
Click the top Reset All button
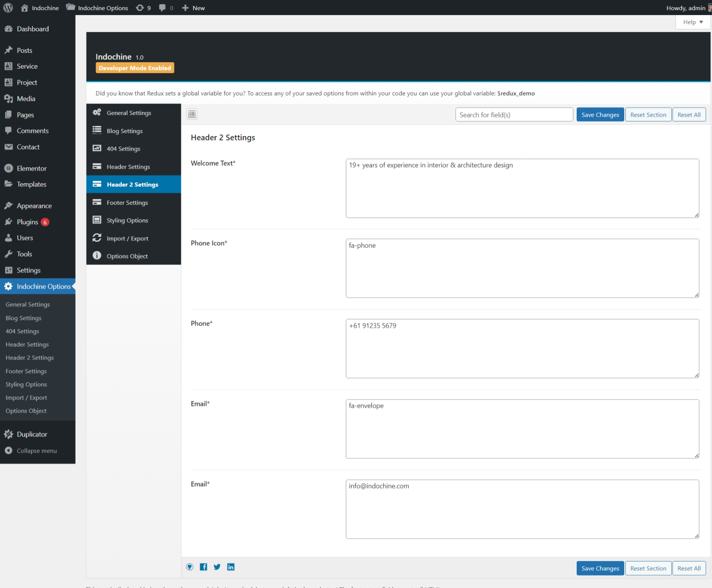click(x=689, y=115)
